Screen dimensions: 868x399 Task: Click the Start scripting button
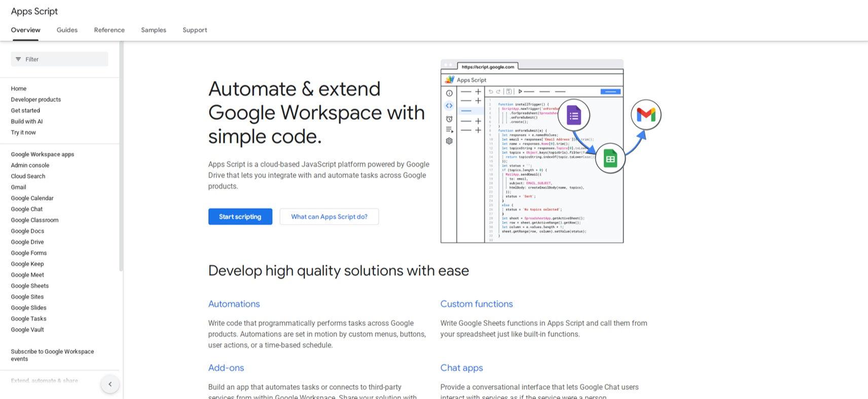pos(240,216)
